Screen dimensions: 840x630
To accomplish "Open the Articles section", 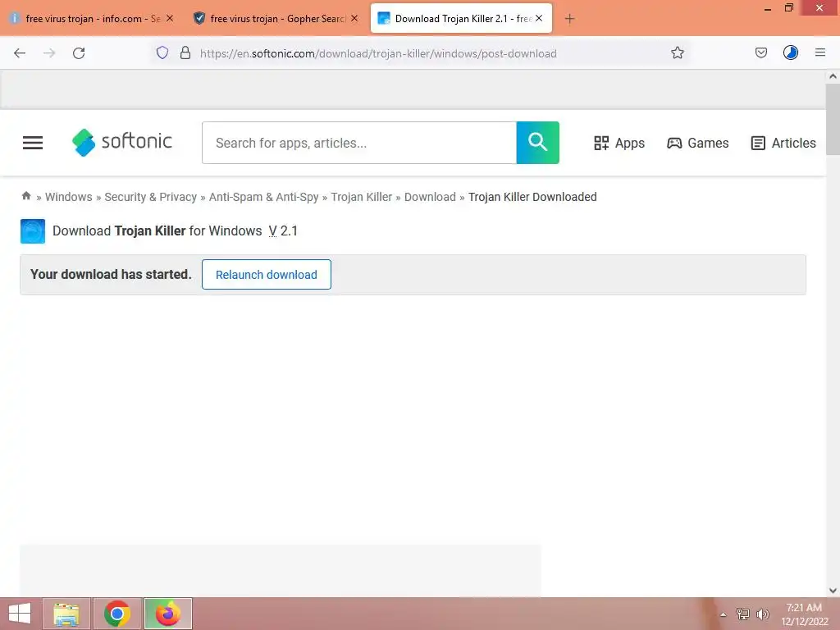I will pos(783,143).
